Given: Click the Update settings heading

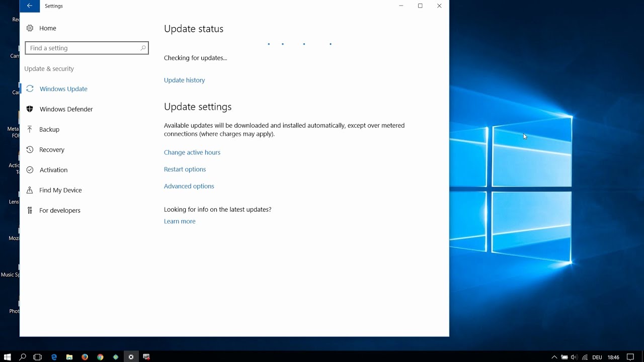Looking at the screenshot, I should (x=198, y=107).
